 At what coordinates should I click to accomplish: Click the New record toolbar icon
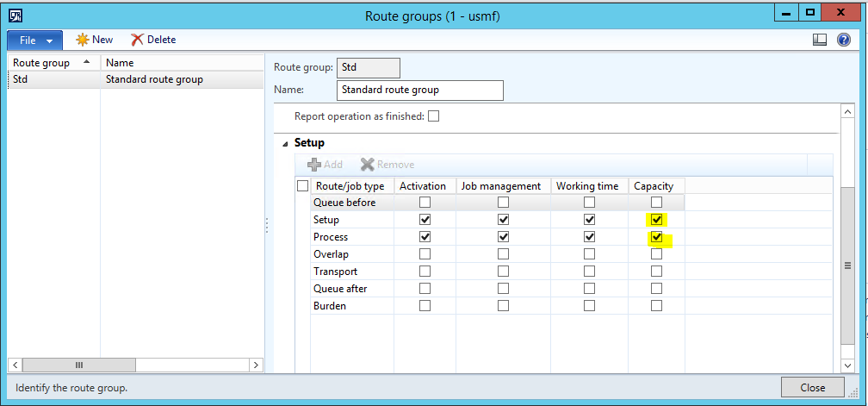tap(84, 40)
